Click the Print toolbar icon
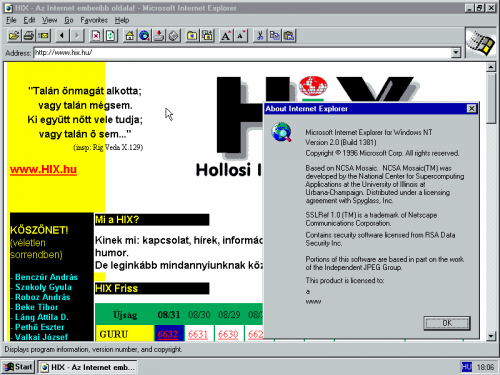 tap(29, 35)
